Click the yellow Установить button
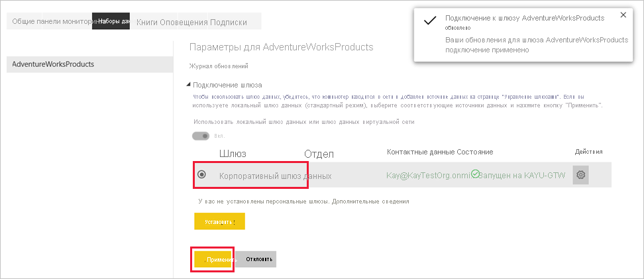Image resolution: width=644 pixels, height=279 pixels. point(220,221)
